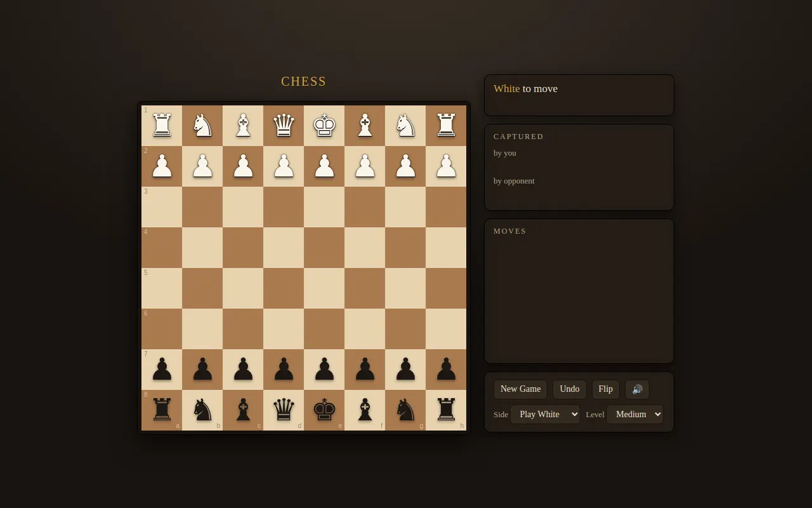Click the empty f3 square
The image size is (812, 508).
pyautogui.click(x=365, y=207)
